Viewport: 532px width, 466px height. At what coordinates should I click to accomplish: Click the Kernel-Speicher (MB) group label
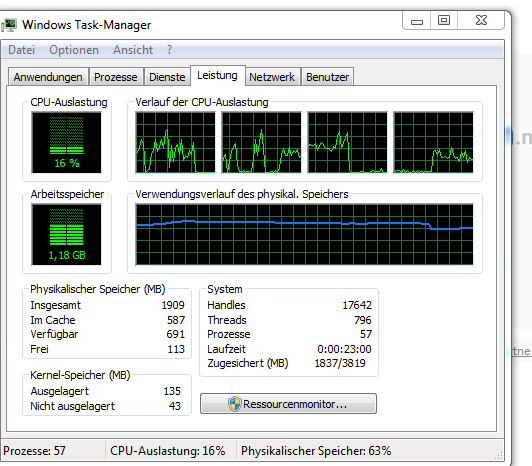pos(80,375)
